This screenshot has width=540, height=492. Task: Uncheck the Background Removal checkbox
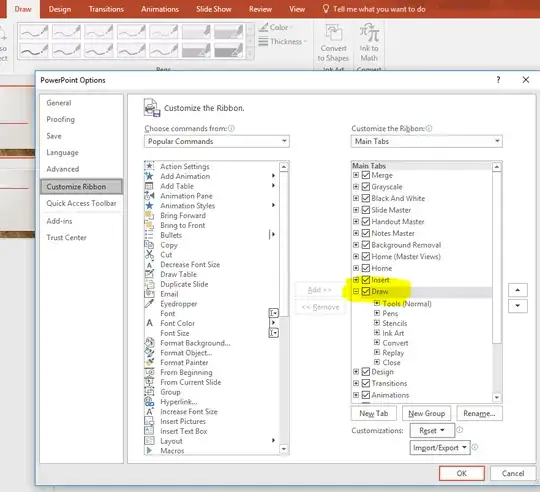click(x=366, y=245)
